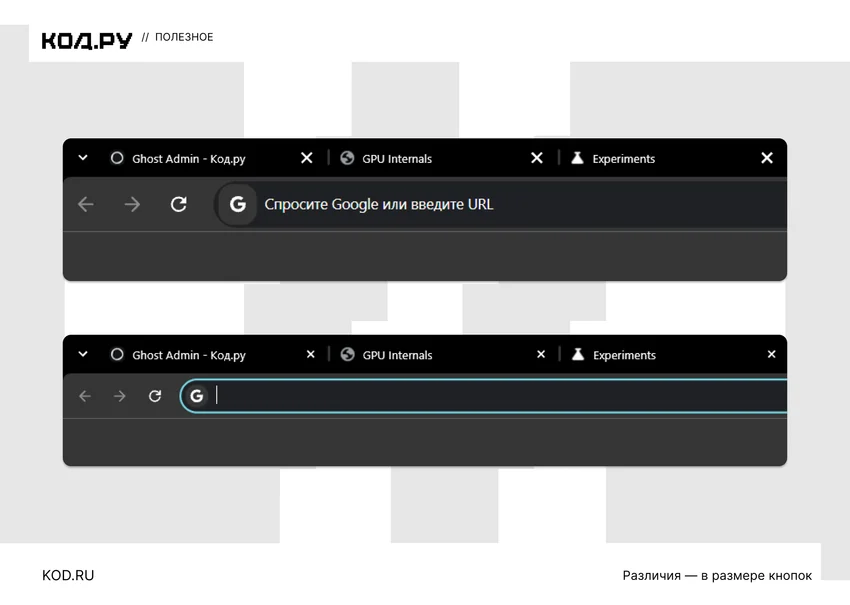This screenshot has height=605, width=850.
Task: Close Ghost Admin tab in lower browser
Action: pyautogui.click(x=311, y=354)
